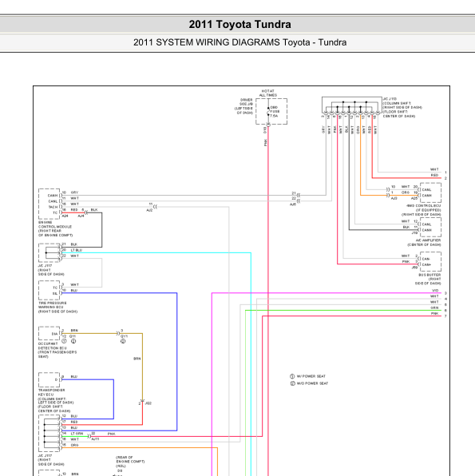Click the "AJ6" connector label

(x=293, y=204)
